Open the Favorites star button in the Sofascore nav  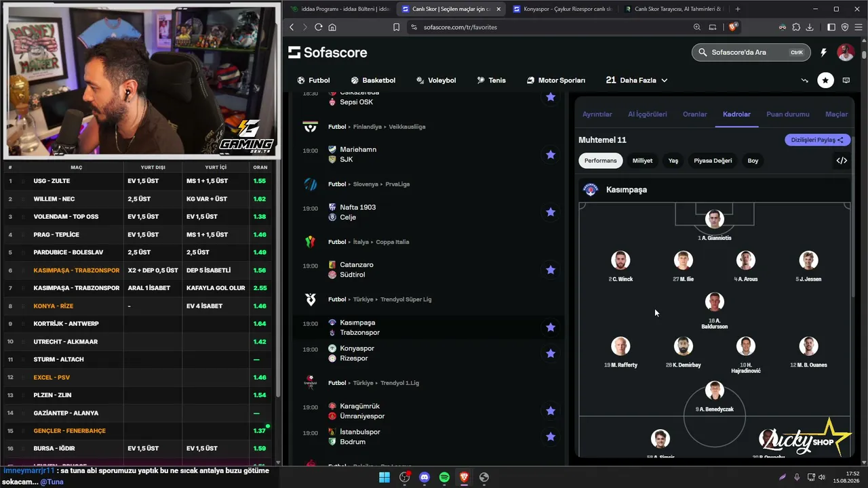[x=825, y=80]
